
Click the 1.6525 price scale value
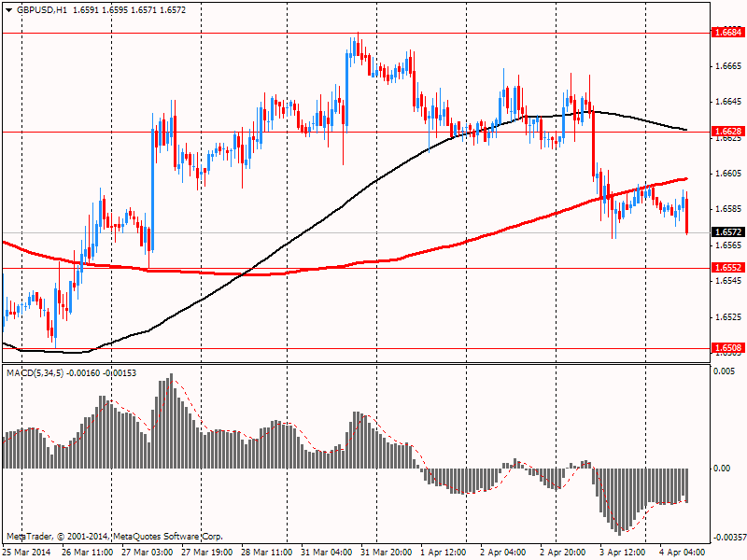coord(728,316)
